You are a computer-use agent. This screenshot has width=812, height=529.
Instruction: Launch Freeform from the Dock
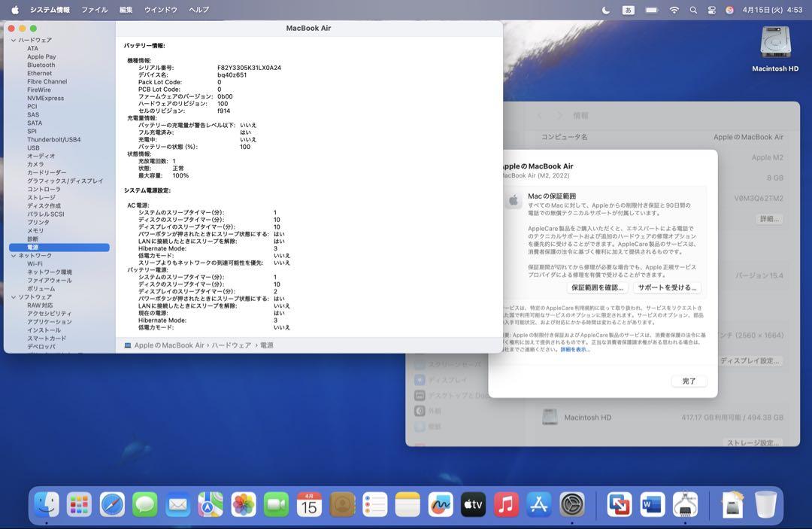[441, 504]
